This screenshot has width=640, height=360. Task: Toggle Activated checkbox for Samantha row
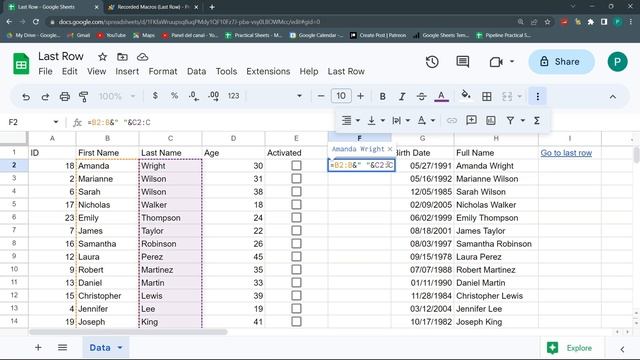click(x=296, y=244)
